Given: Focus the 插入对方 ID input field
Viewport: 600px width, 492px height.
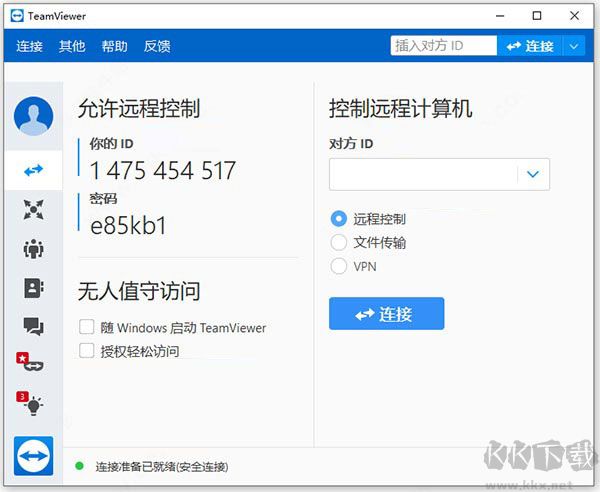Looking at the screenshot, I should pyautogui.click(x=444, y=46).
